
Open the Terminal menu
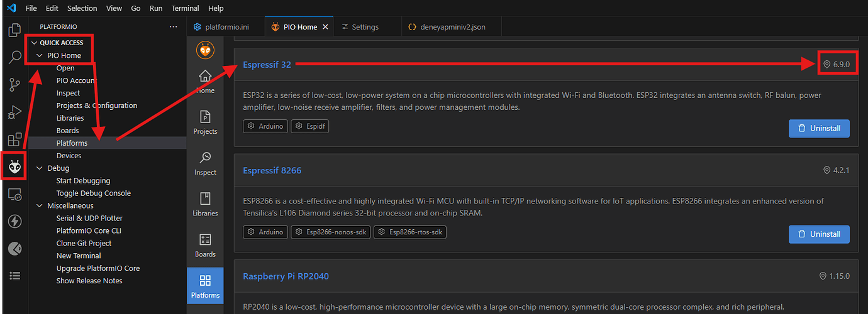tap(185, 8)
